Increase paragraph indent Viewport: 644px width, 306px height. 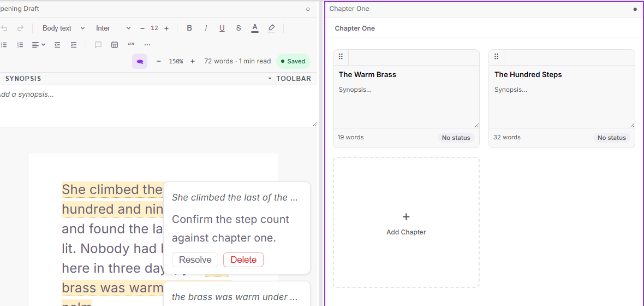74,45
